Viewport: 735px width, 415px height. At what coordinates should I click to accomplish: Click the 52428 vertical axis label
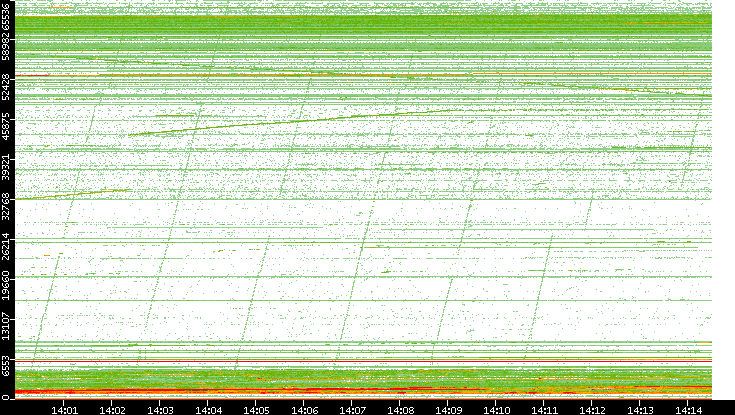tap(8, 86)
